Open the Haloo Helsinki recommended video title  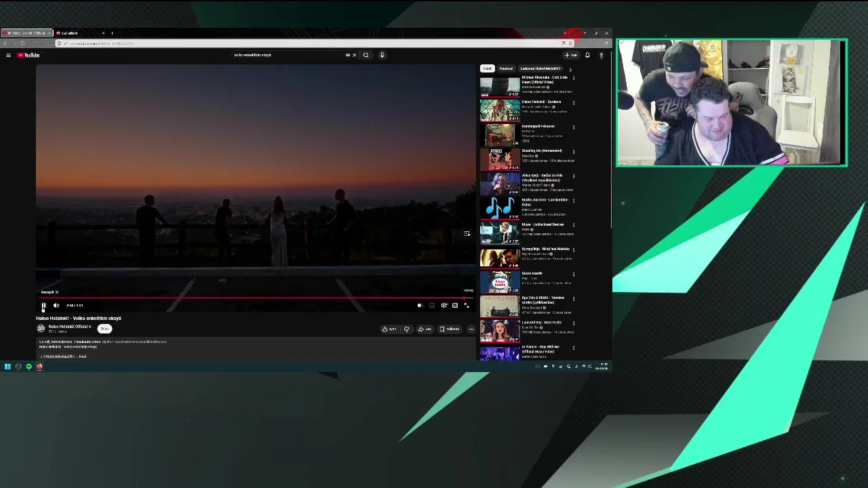tap(541, 102)
